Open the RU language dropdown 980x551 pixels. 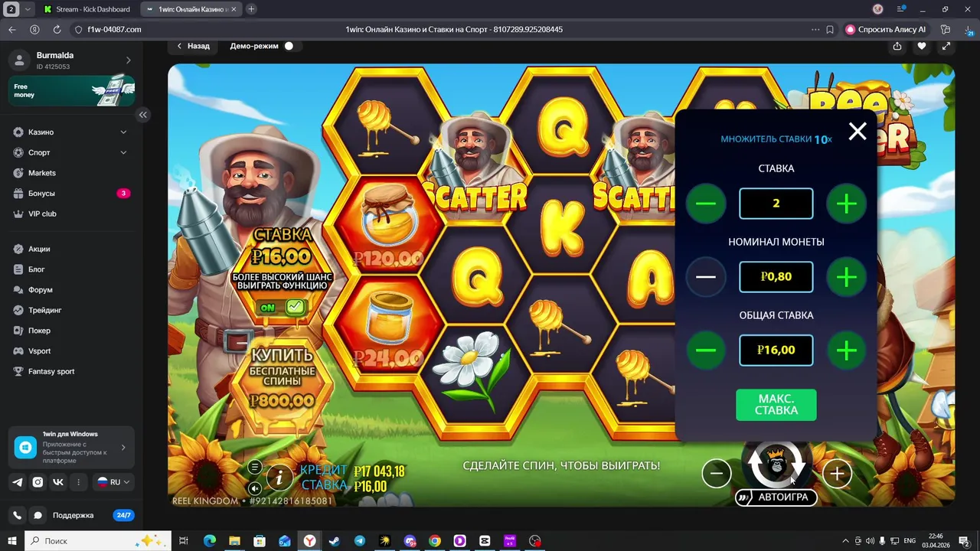coord(113,482)
